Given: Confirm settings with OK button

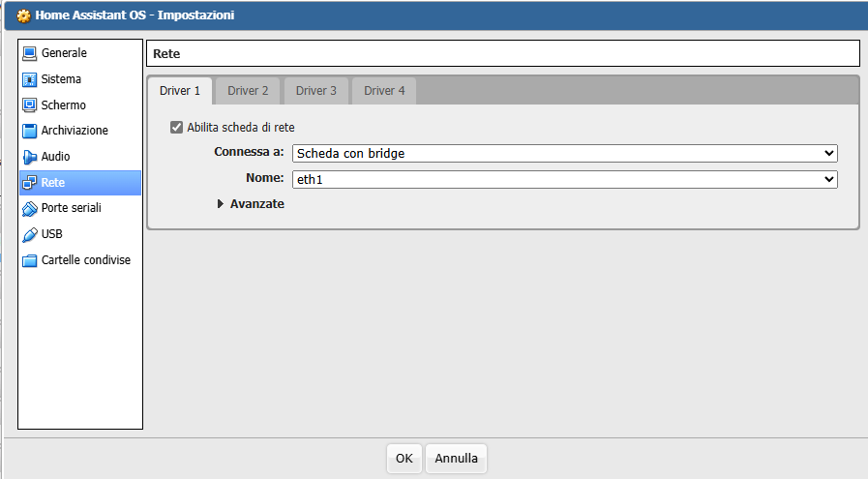Looking at the screenshot, I should [404, 459].
